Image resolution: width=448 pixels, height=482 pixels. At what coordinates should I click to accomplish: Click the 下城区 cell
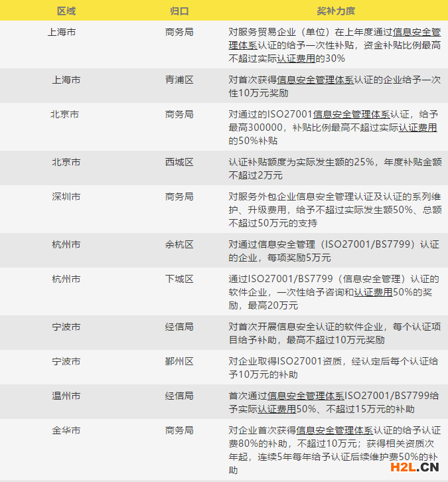coord(179,279)
